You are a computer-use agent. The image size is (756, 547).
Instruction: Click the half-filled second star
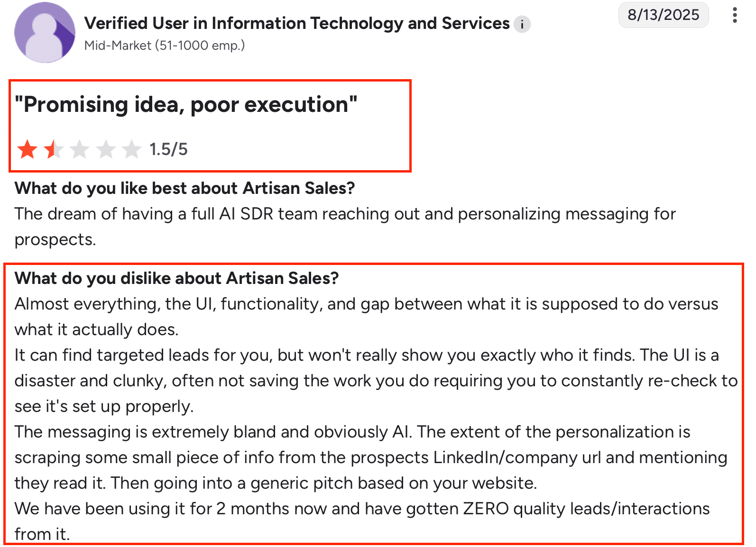[x=53, y=149]
